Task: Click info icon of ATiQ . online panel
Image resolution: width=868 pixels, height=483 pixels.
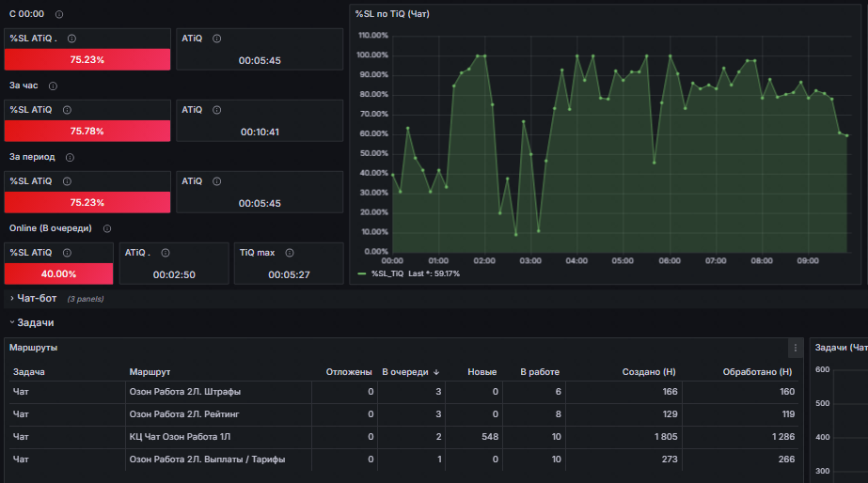Action: click(x=165, y=253)
